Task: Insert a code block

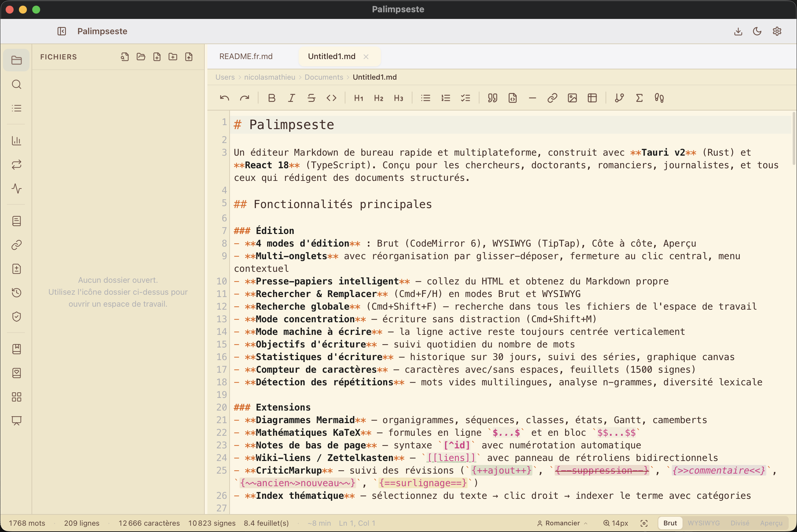Action: tap(512, 98)
